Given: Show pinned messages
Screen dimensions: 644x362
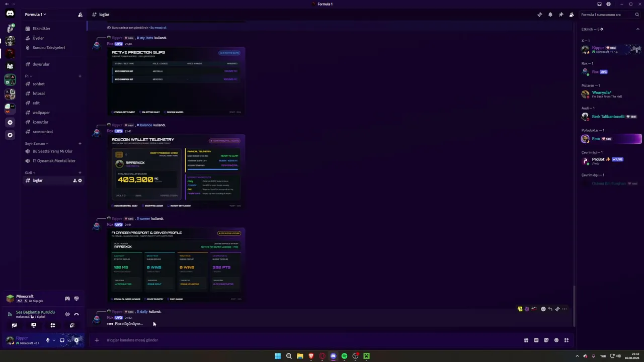Looking at the screenshot, I should click(561, 15).
